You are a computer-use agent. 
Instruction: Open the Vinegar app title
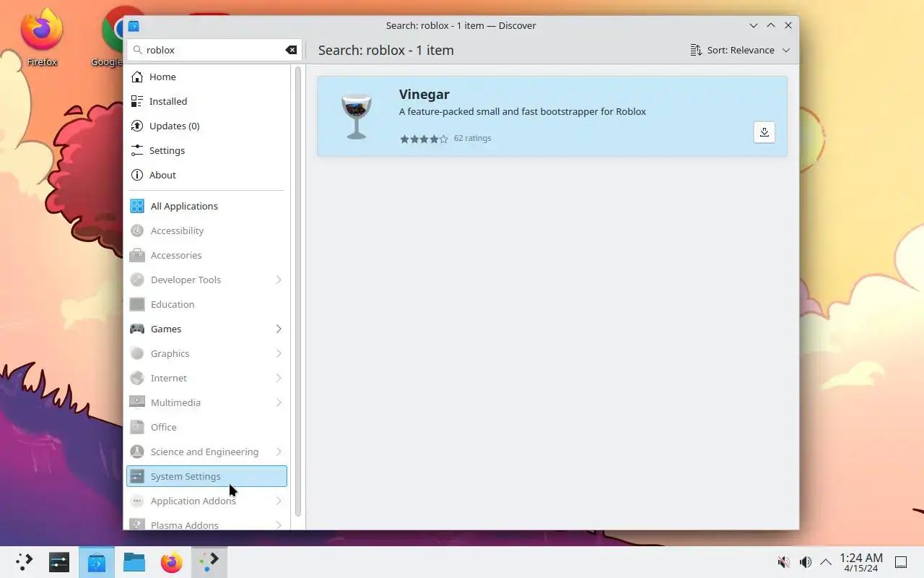424,94
